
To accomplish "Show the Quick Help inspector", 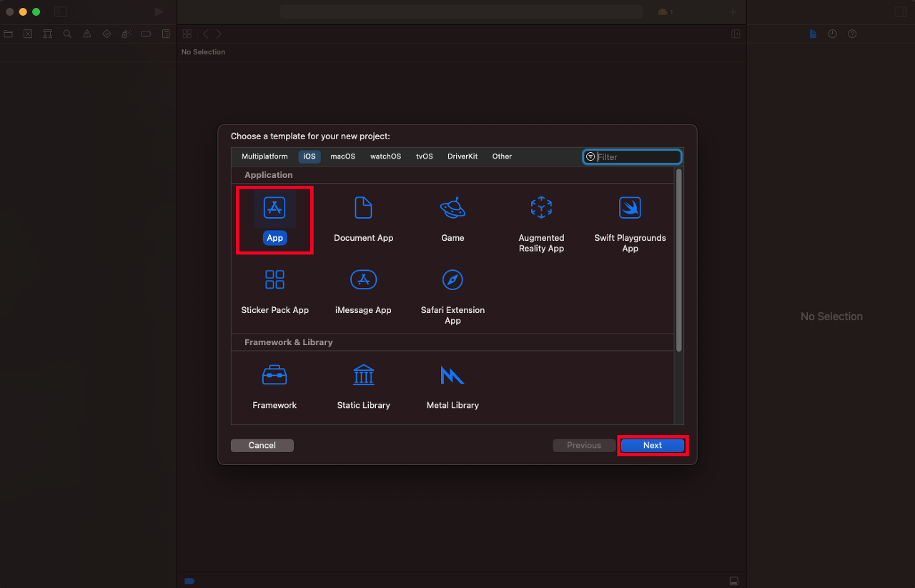I will tap(852, 34).
